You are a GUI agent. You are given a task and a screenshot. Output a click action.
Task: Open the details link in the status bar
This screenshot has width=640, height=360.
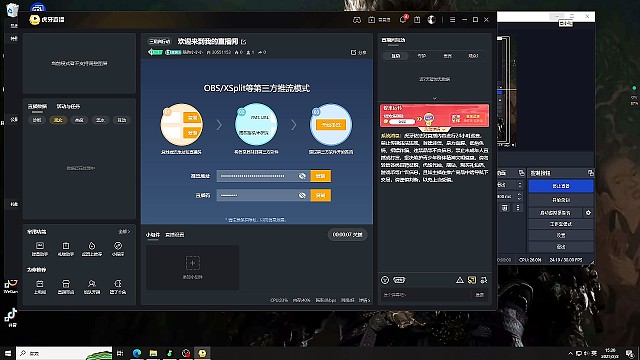pos(364,300)
